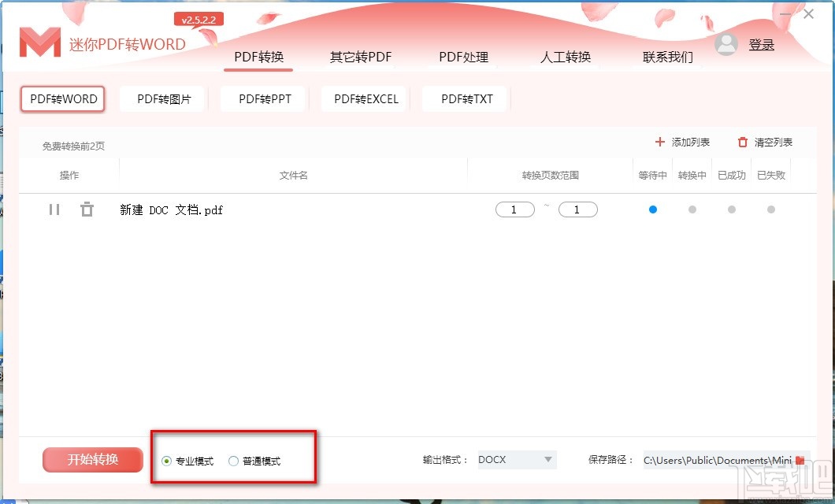The height and width of the screenshot is (504, 835).
Task: Go to 联系我们 tab
Action: pyautogui.click(x=668, y=57)
